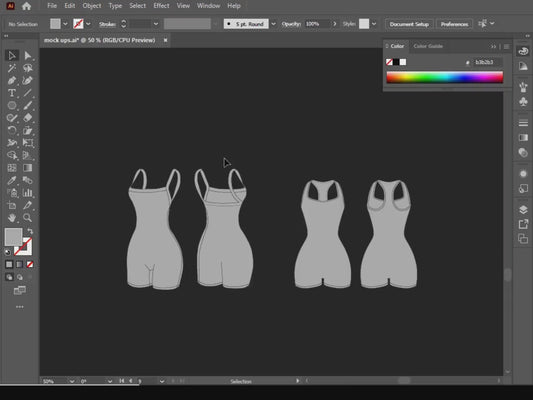Activate the Type tool
The height and width of the screenshot is (400, 533).
pyautogui.click(x=12, y=93)
